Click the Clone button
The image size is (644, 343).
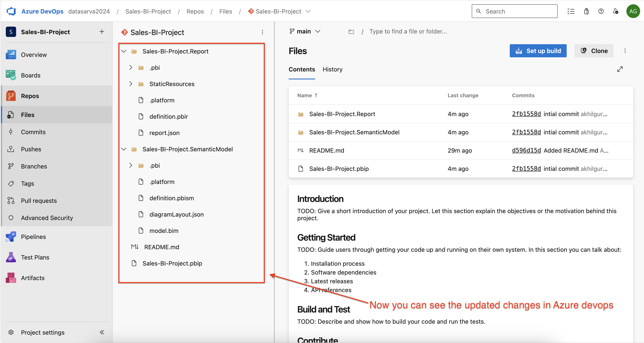pyautogui.click(x=594, y=51)
